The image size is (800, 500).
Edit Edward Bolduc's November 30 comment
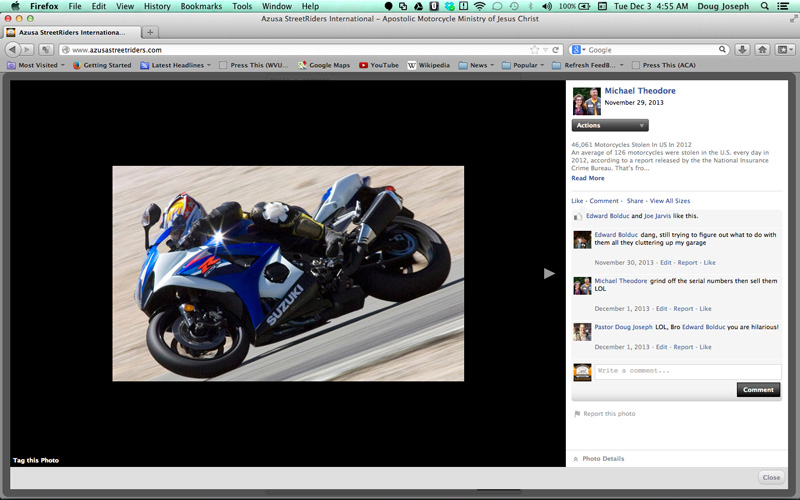tap(666, 263)
